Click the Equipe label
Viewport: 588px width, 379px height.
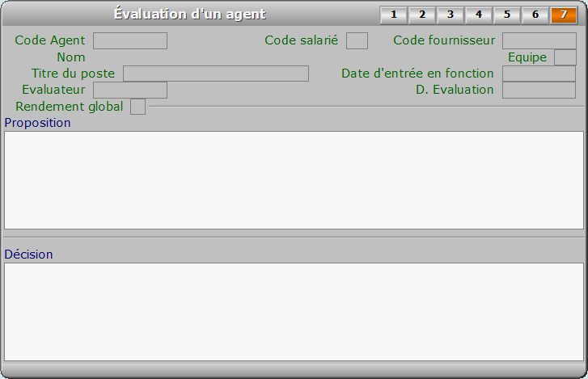[527, 57]
